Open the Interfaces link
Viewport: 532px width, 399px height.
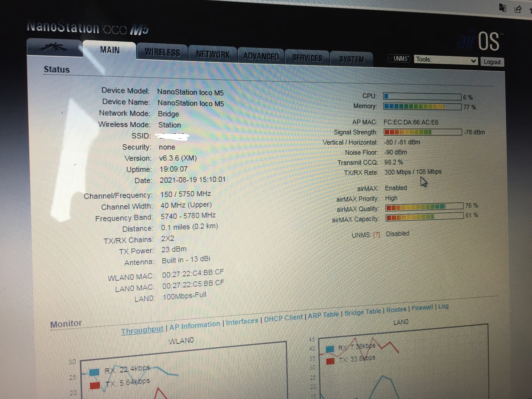coord(242,321)
